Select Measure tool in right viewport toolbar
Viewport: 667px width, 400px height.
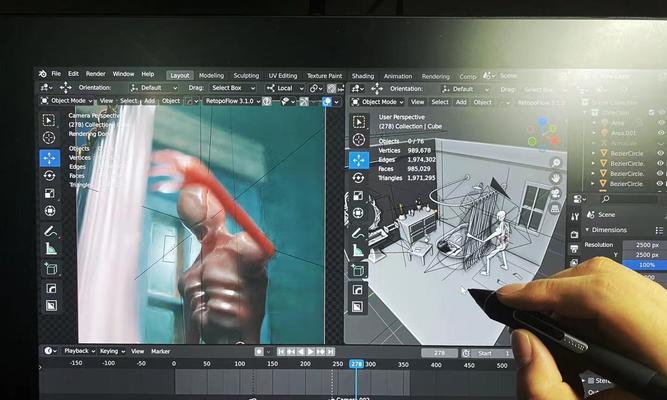pos(358,251)
